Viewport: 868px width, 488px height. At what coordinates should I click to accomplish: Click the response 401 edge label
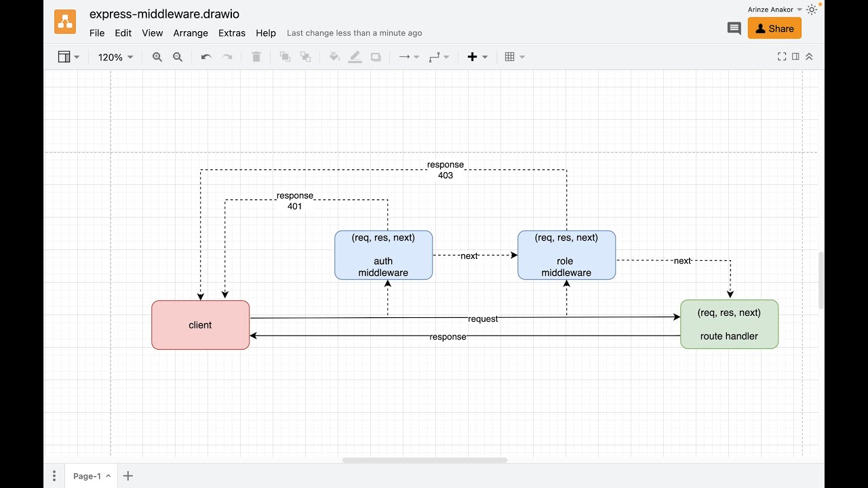(294, 201)
